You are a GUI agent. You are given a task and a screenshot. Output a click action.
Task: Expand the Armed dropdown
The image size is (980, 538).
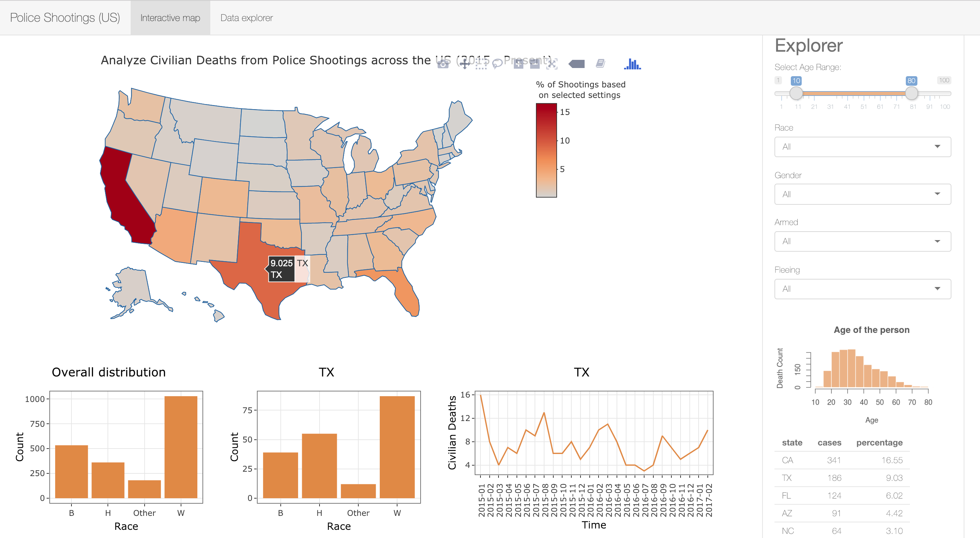[x=863, y=241]
